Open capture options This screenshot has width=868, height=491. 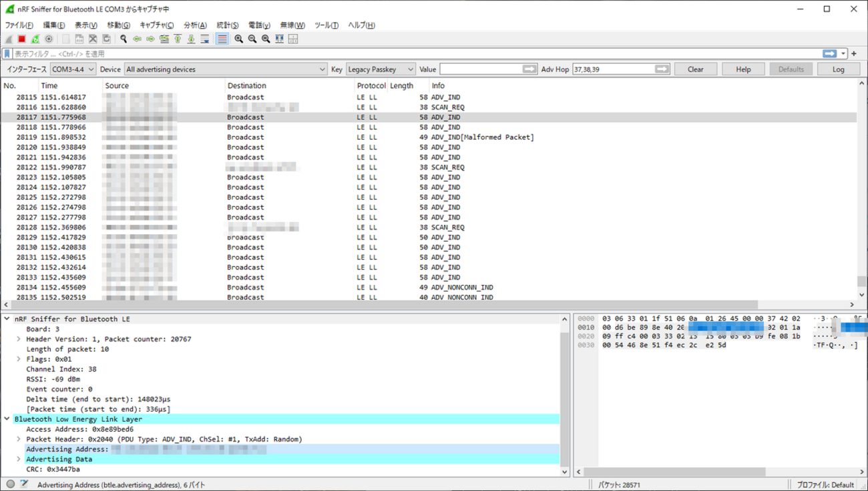coord(49,39)
